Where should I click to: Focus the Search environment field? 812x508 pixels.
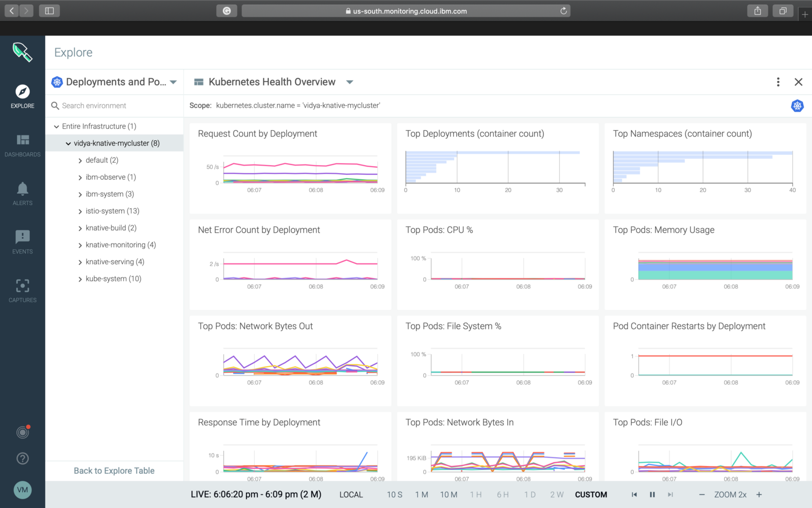(x=115, y=106)
